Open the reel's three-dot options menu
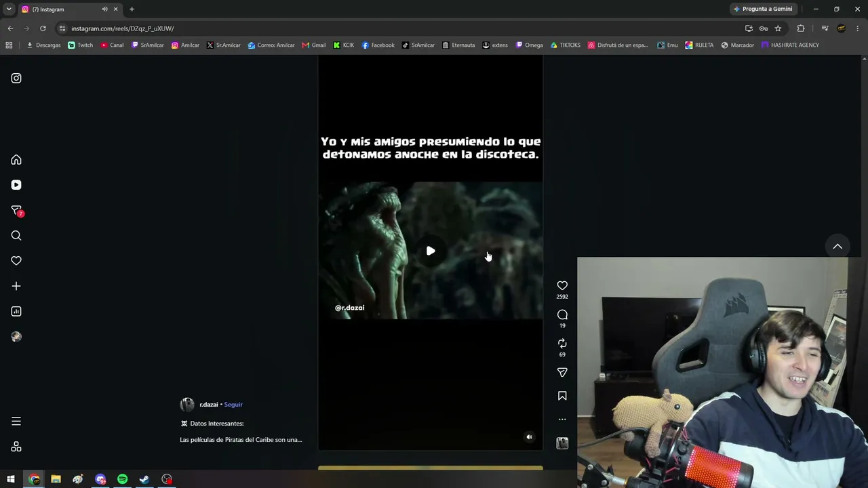Viewport: 868px width, 488px height. pyautogui.click(x=562, y=420)
